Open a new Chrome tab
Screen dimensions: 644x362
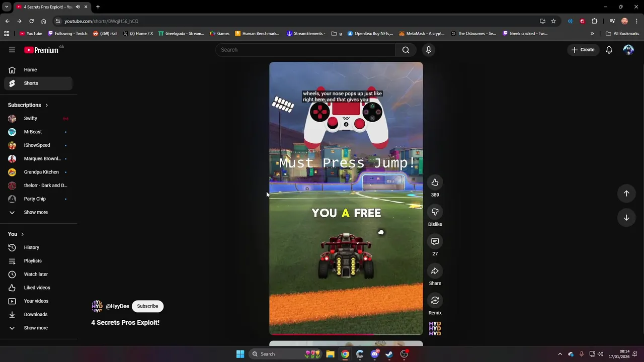98,7
